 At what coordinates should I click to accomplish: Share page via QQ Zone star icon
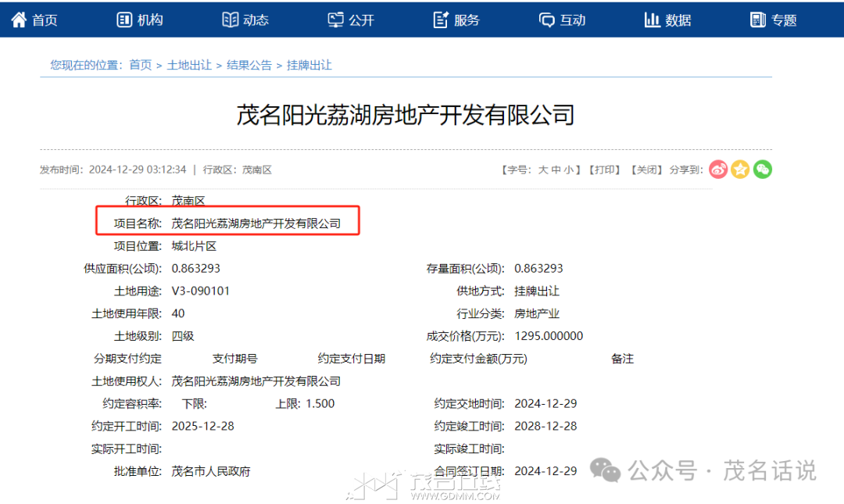pyautogui.click(x=740, y=169)
